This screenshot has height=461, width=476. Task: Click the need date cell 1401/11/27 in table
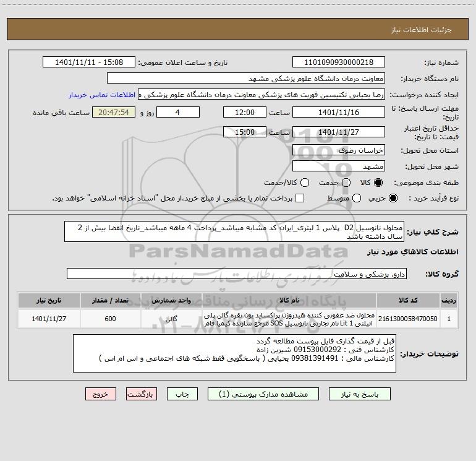49,319
